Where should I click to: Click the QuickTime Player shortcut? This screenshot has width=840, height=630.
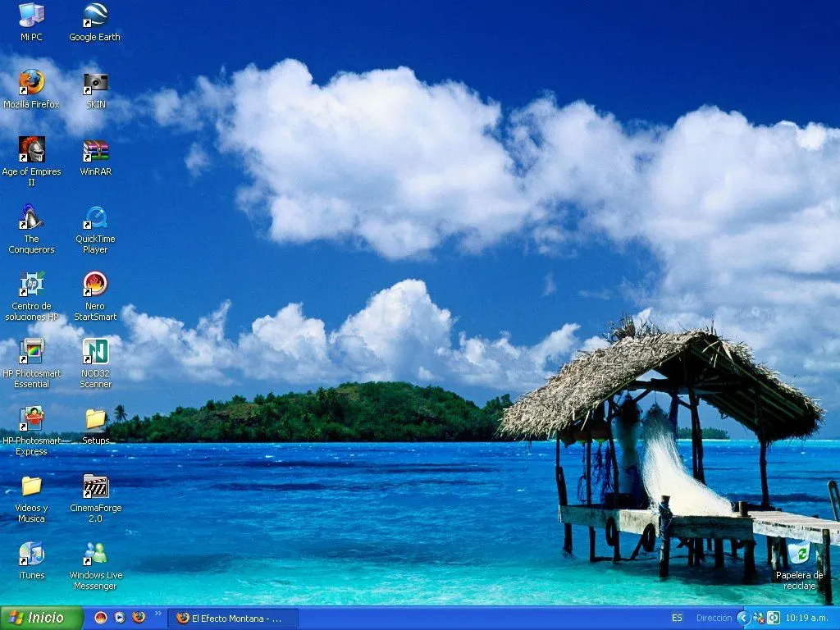95,217
